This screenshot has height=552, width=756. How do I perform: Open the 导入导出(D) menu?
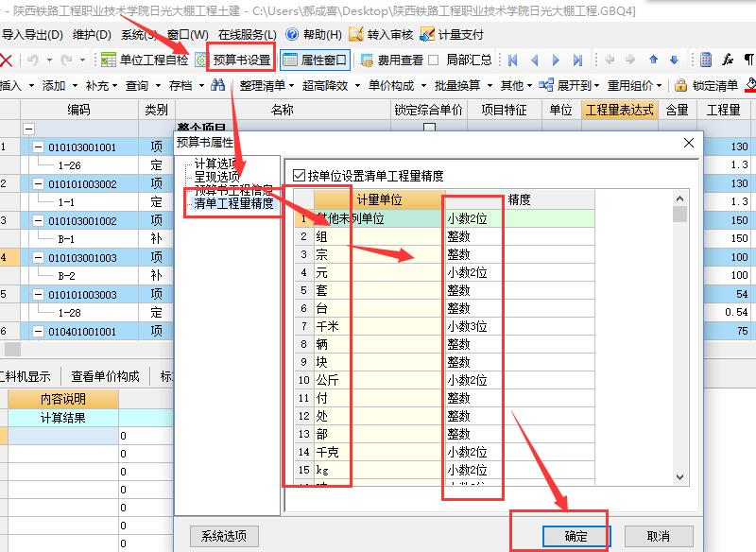click(x=32, y=35)
